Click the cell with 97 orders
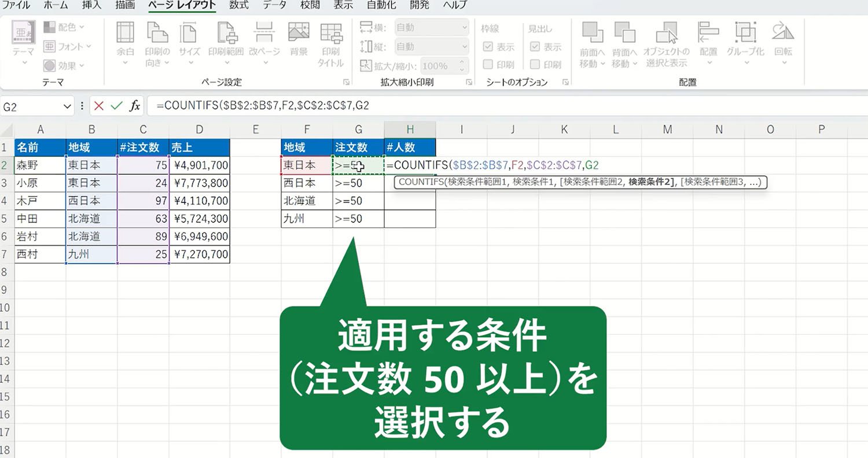 click(144, 201)
